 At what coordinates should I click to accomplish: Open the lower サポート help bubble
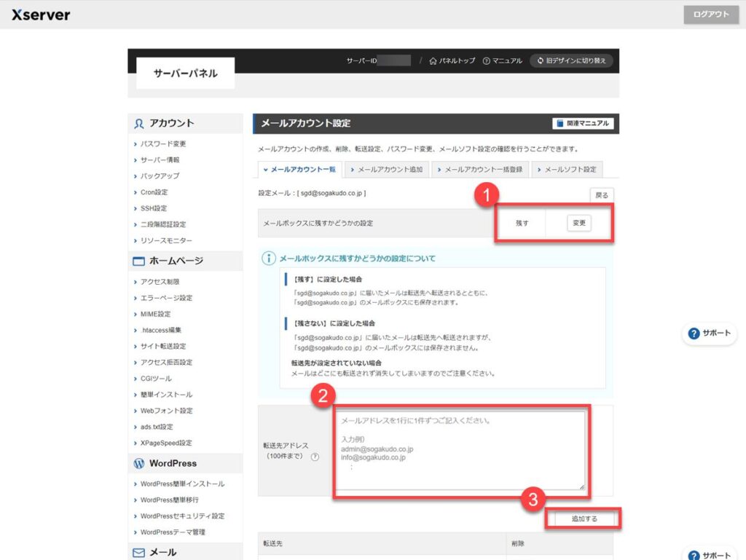(x=710, y=555)
